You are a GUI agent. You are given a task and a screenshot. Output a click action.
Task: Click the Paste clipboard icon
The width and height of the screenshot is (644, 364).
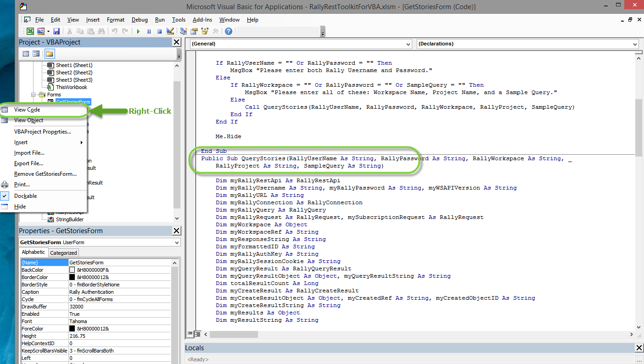[90, 31]
